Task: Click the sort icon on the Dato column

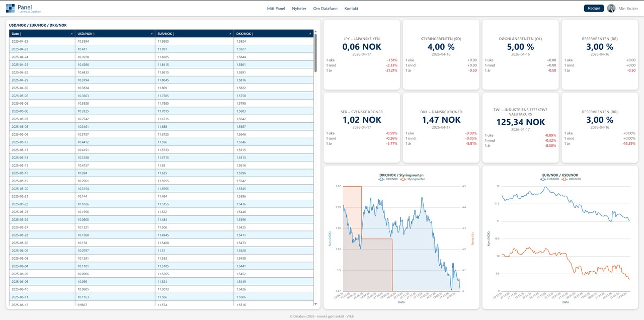Action: 20,33
